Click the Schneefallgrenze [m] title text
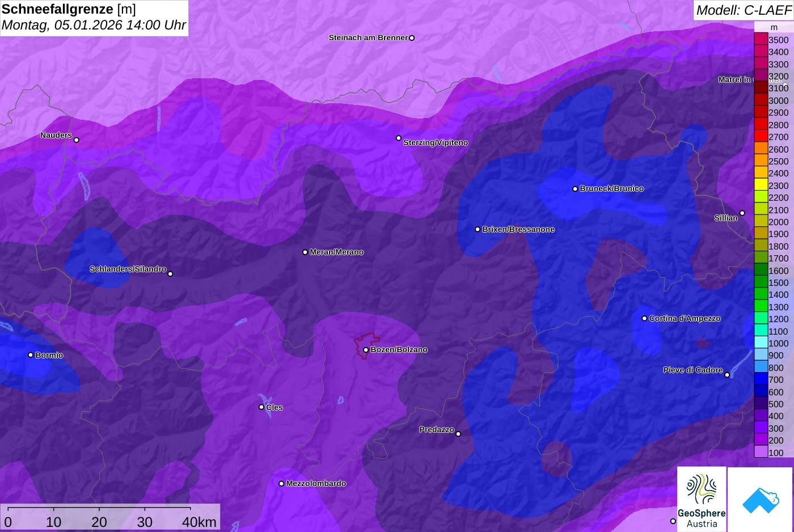This screenshot has height=532, width=794. (69, 9)
